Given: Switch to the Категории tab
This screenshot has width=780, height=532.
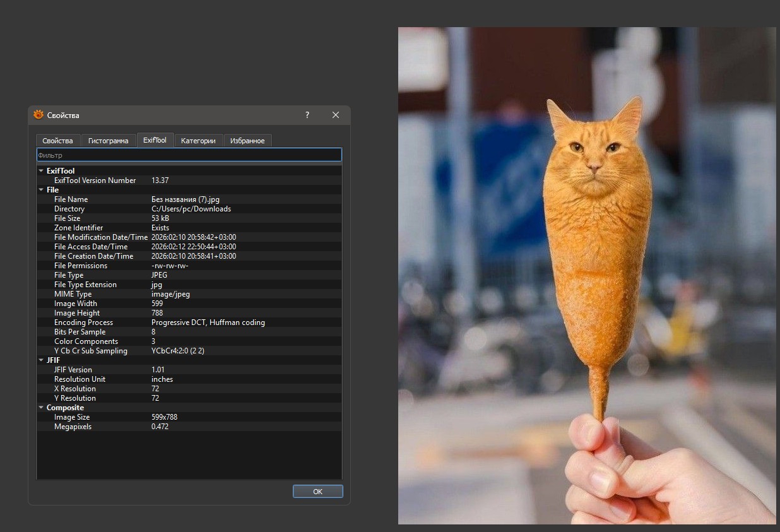Looking at the screenshot, I should click(x=198, y=141).
